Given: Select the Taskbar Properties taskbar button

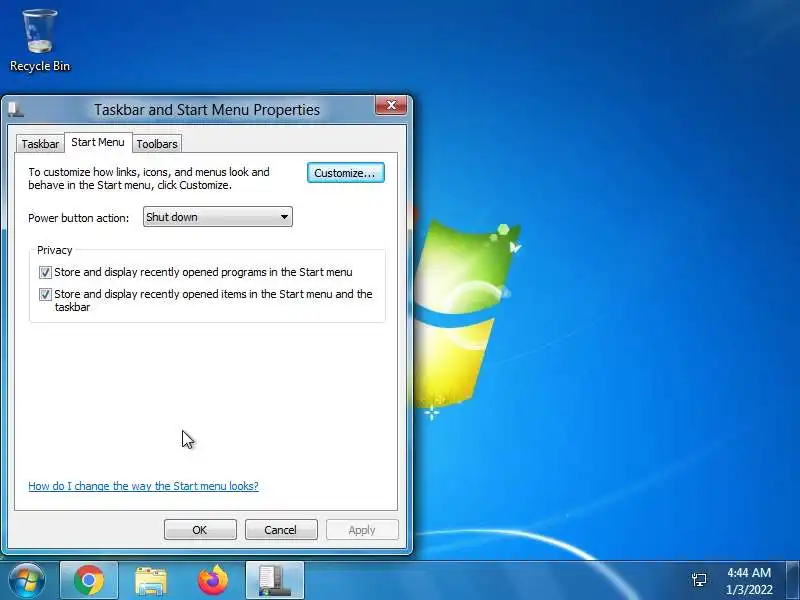Looking at the screenshot, I should [275, 581].
